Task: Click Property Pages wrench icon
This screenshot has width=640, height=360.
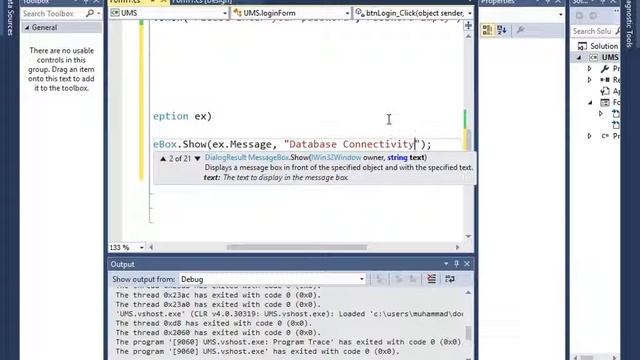Action: point(520,30)
